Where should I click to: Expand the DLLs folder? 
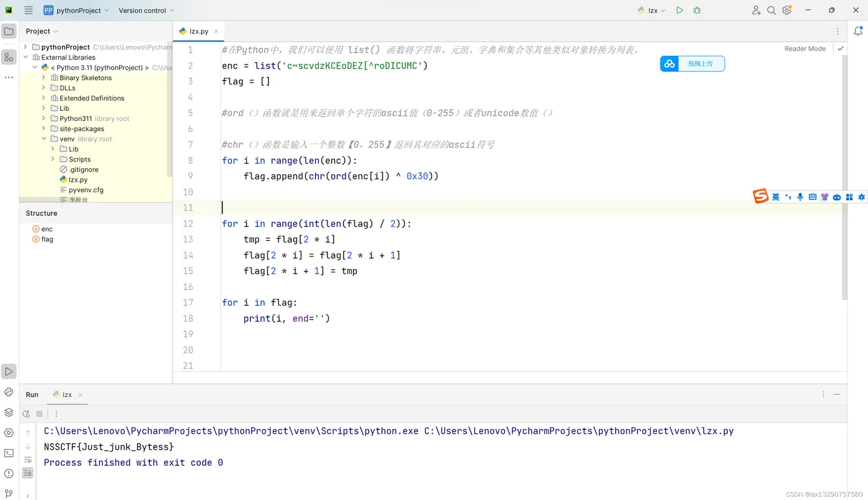[x=44, y=88]
